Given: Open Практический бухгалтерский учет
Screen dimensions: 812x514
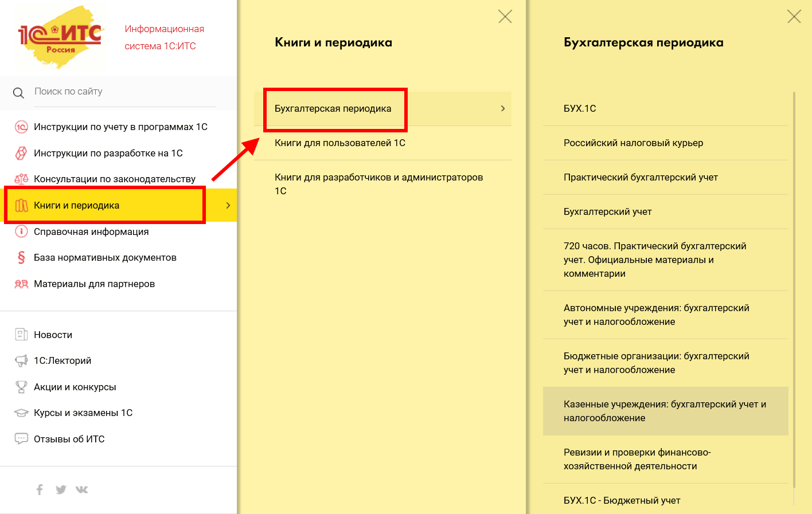Looking at the screenshot, I should click(666, 177).
